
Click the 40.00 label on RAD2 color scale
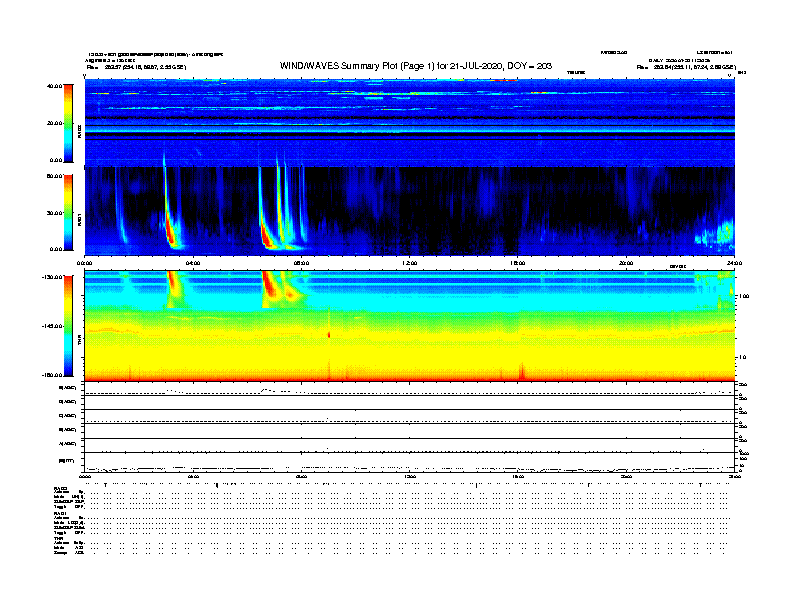54,86
